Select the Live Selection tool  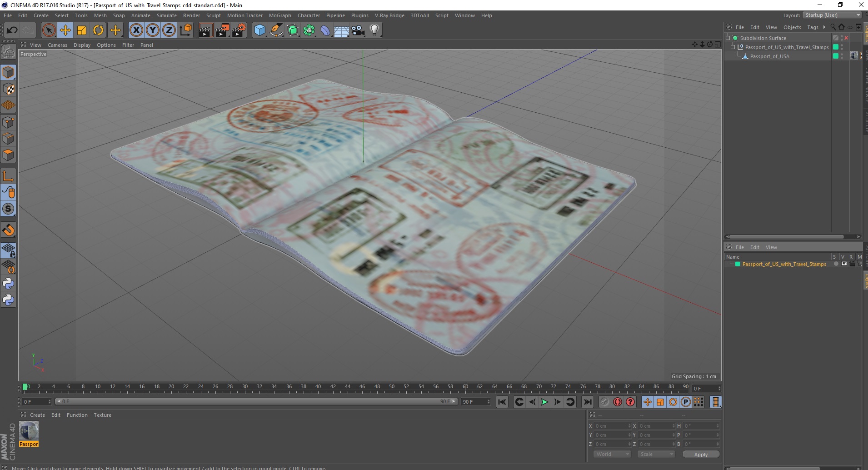(49, 30)
